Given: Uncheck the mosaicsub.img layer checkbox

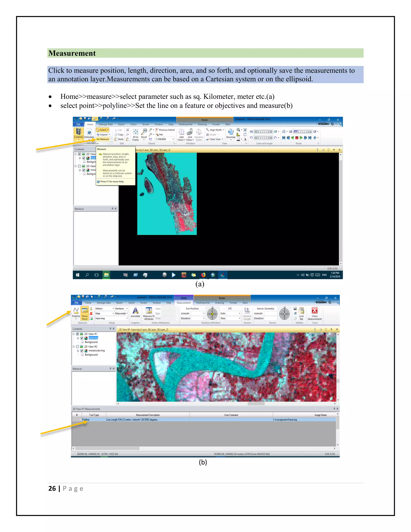Looking at the screenshot, I should pos(82,351).
